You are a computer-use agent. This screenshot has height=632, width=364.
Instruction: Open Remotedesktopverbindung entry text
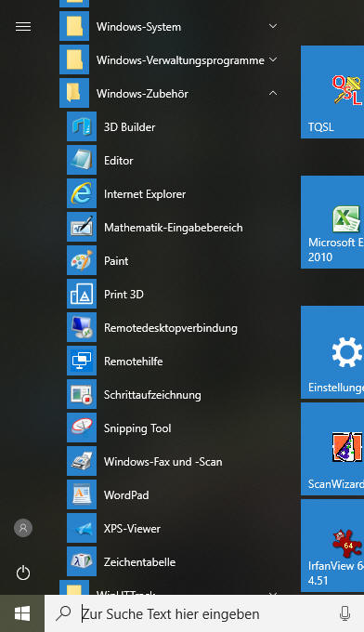[170, 328]
